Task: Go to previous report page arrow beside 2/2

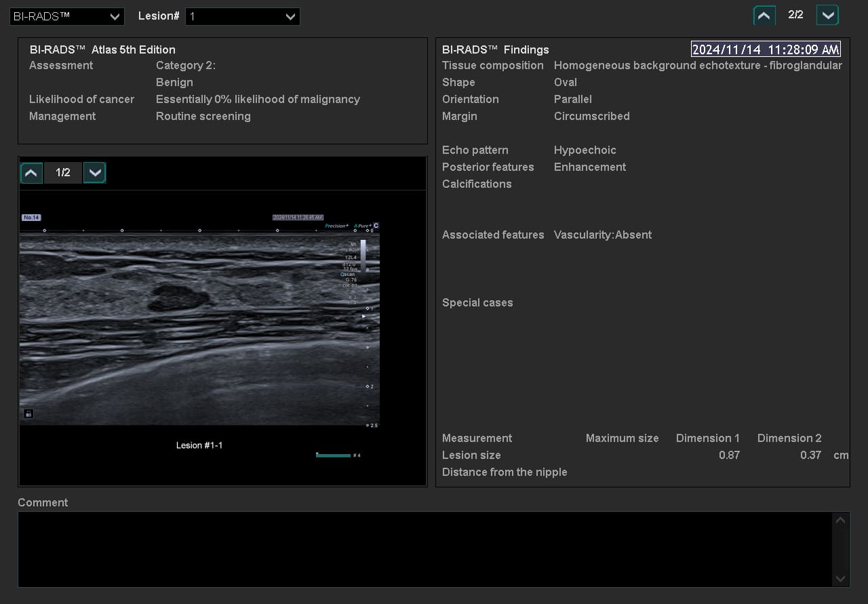Action: 764,15
